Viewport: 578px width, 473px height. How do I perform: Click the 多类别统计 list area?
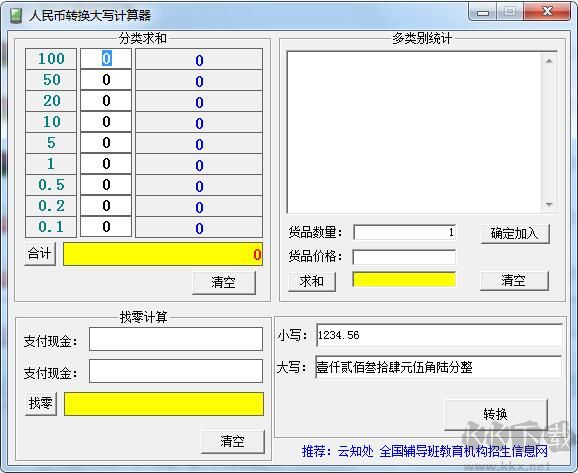point(415,132)
